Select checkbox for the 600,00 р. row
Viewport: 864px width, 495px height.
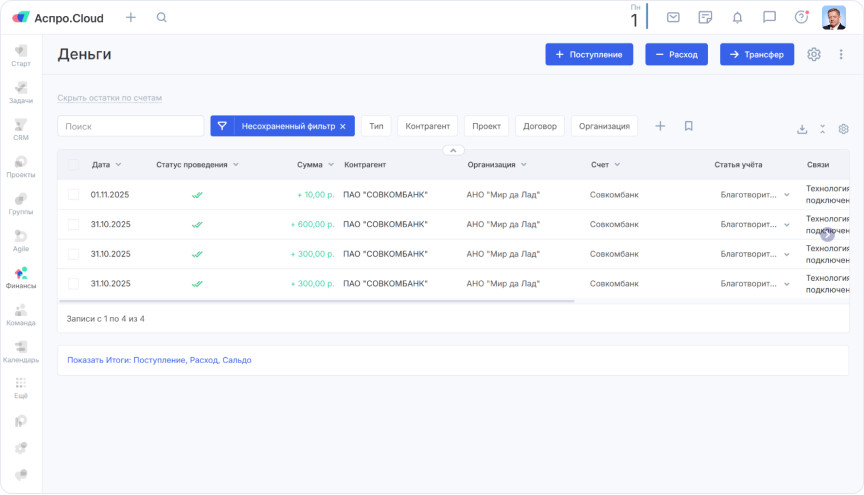tap(73, 225)
